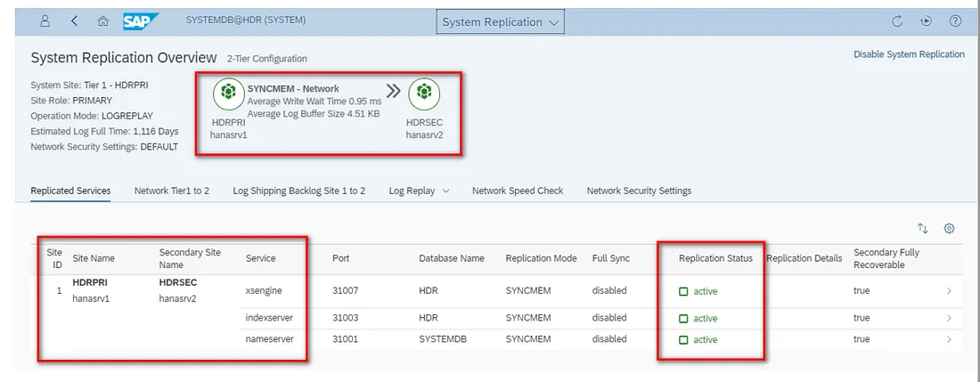Click the auto-refresh play icon

(927, 20)
